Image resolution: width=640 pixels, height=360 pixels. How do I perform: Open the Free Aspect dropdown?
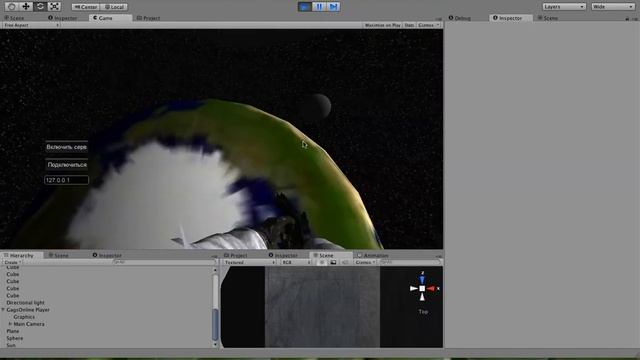pyautogui.click(x=31, y=25)
